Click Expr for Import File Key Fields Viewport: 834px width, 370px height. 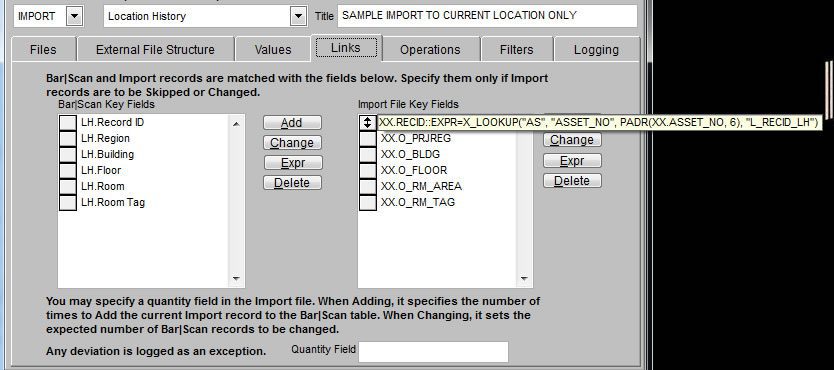(x=572, y=161)
